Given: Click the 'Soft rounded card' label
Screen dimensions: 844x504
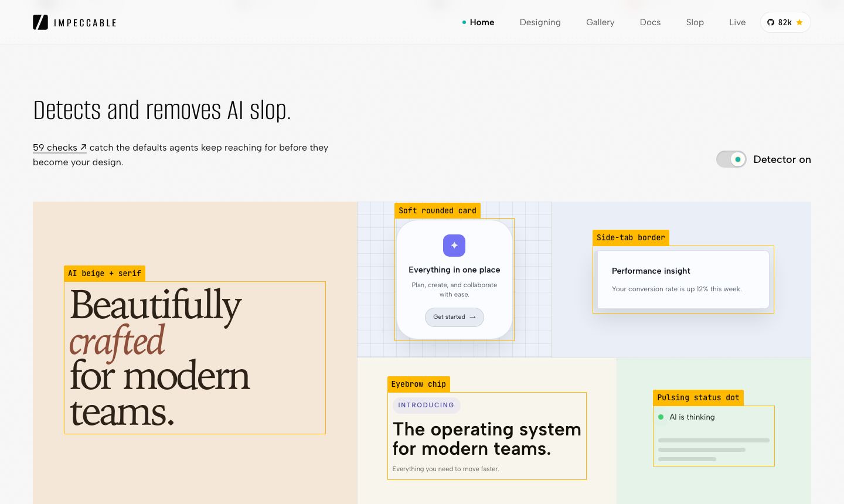Looking at the screenshot, I should coord(437,210).
